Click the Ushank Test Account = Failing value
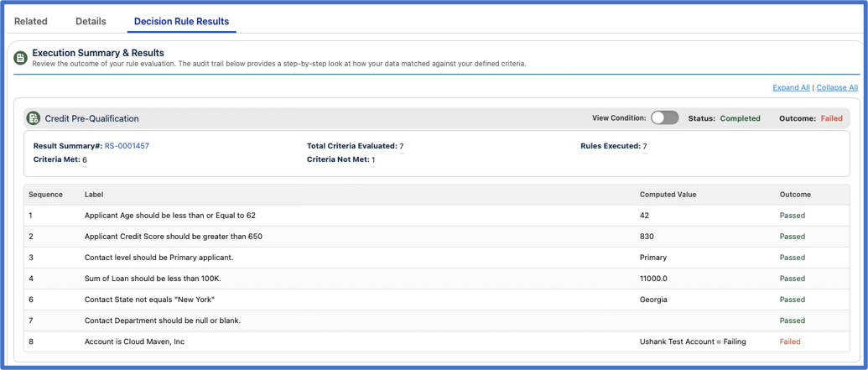Image resolution: width=868 pixels, height=370 pixels. [x=693, y=341]
